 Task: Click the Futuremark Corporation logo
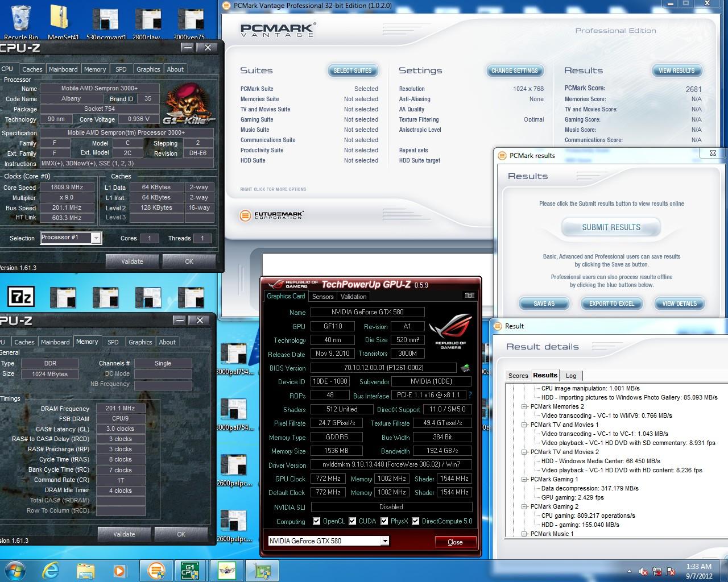tap(272, 215)
